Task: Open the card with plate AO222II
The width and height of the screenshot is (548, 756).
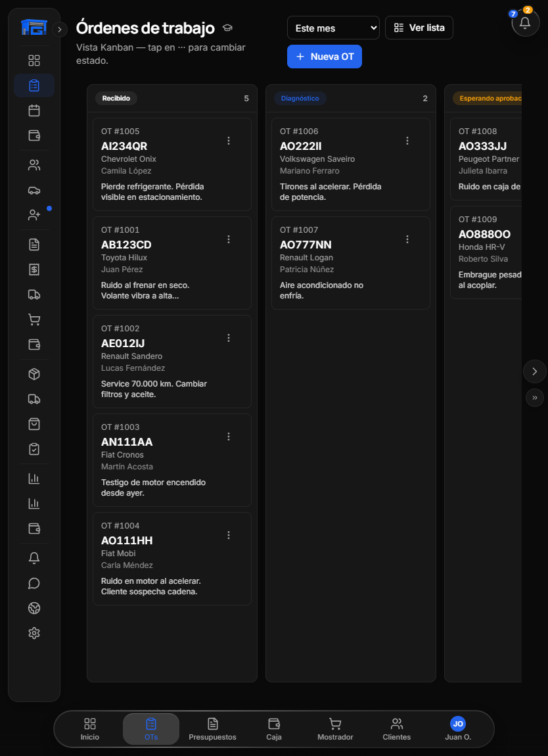Action: [x=351, y=164]
